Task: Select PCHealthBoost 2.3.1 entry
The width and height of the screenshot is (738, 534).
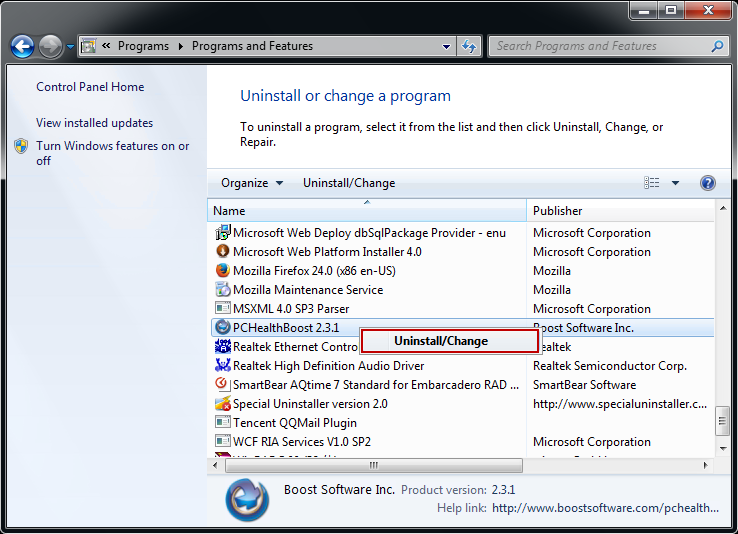Action: coord(462,327)
